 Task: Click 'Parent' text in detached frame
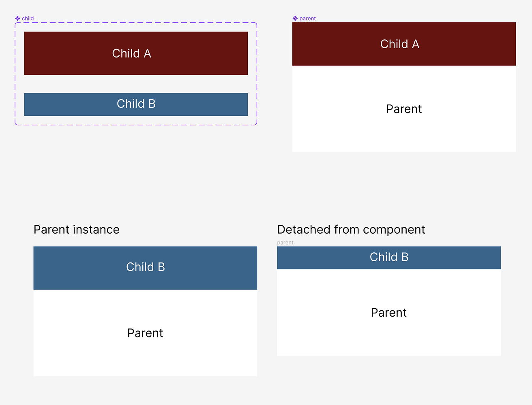tap(389, 313)
